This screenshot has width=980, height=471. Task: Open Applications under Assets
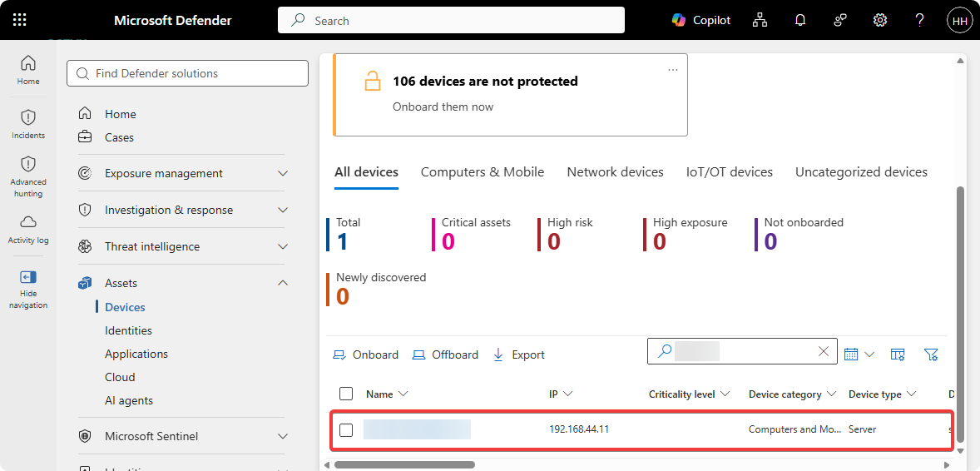[x=136, y=354]
